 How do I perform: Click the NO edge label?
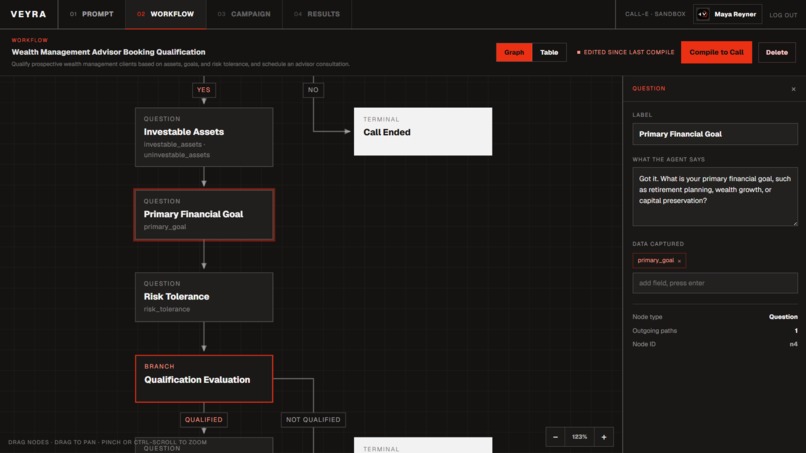(x=313, y=90)
